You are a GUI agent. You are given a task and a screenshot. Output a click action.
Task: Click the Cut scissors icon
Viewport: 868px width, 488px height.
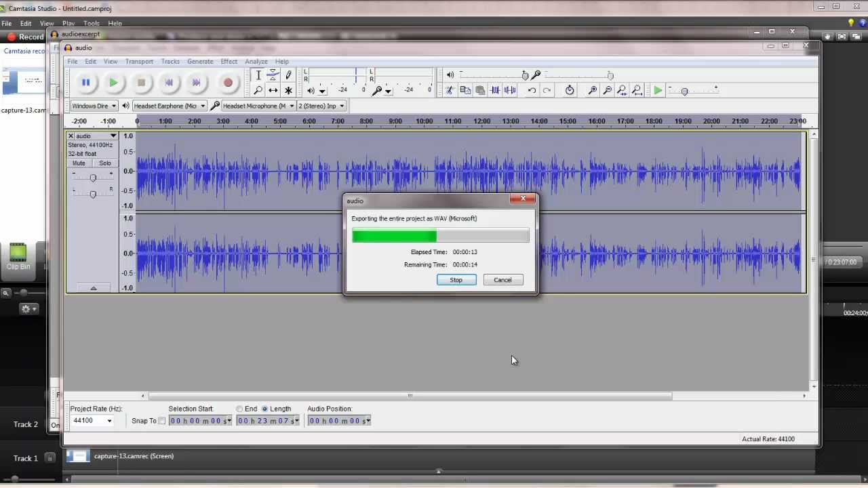[449, 90]
